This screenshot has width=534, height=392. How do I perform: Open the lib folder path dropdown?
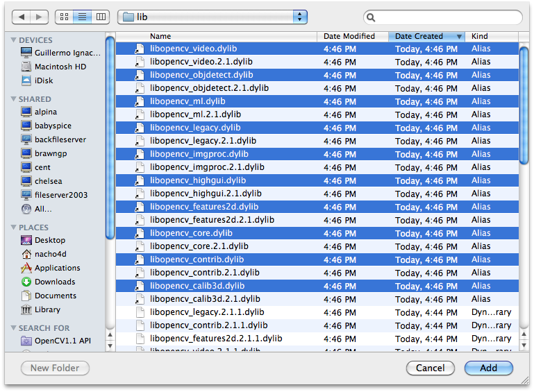(x=212, y=17)
